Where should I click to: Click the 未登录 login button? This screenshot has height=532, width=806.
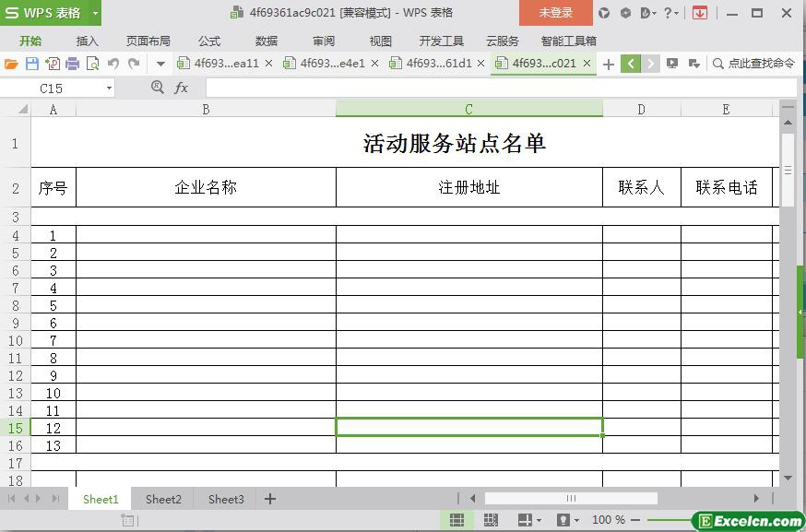(x=556, y=13)
